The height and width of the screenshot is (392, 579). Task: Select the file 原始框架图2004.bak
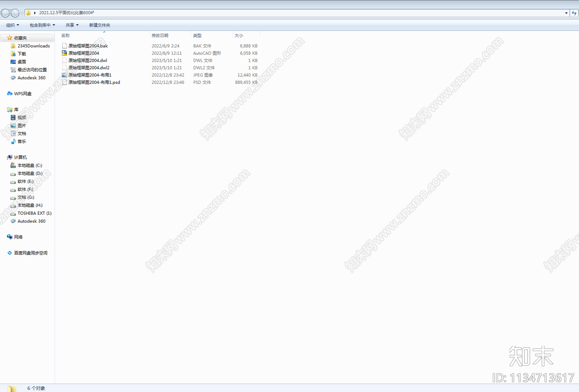[88, 46]
